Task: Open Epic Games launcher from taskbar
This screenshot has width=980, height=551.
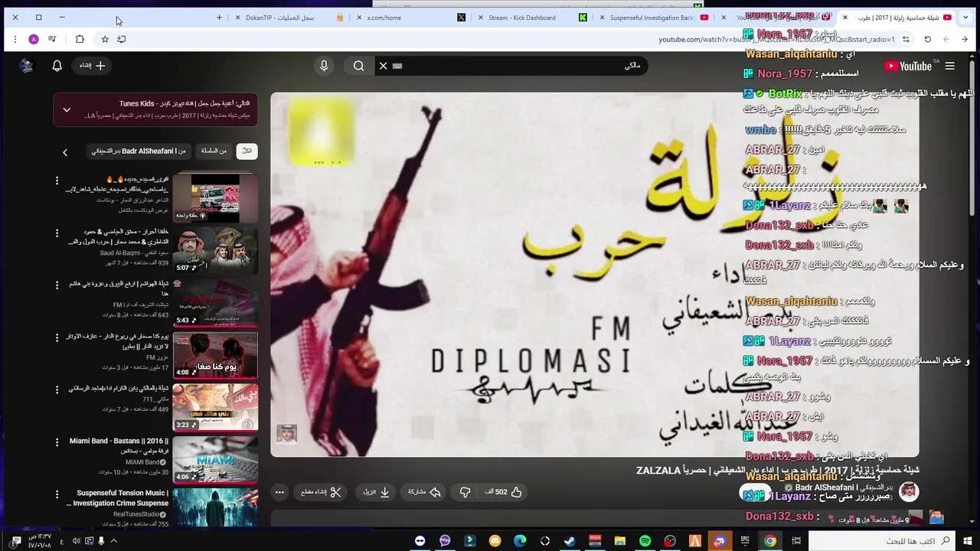Action: (x=745, y=541)
